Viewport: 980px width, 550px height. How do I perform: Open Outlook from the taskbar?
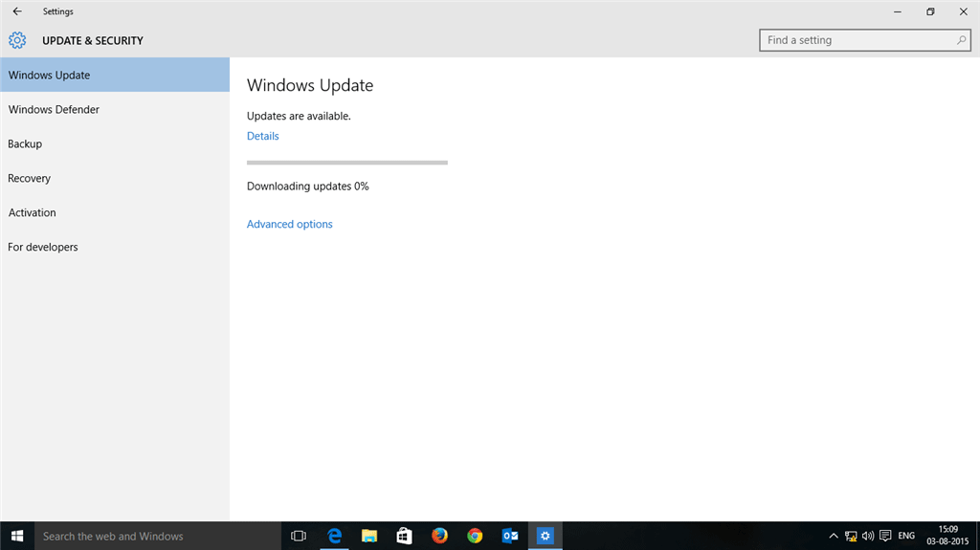[x=510, y=537]
